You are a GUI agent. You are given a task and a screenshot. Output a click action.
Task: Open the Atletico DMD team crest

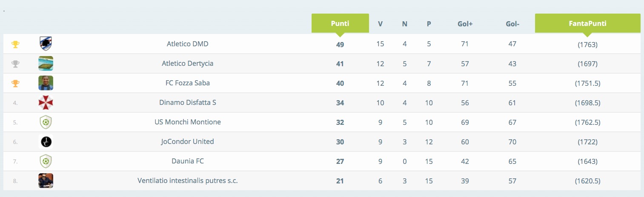click(46, 44)
